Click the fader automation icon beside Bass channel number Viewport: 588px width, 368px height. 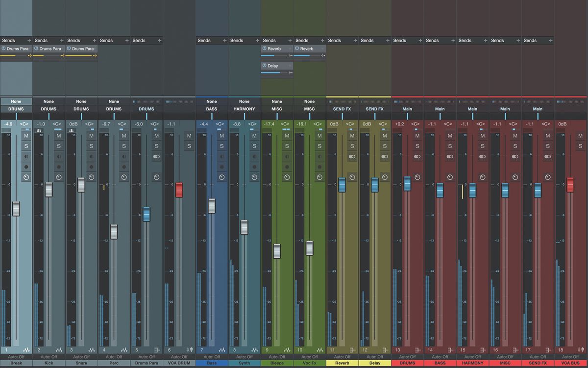[221, 350]
